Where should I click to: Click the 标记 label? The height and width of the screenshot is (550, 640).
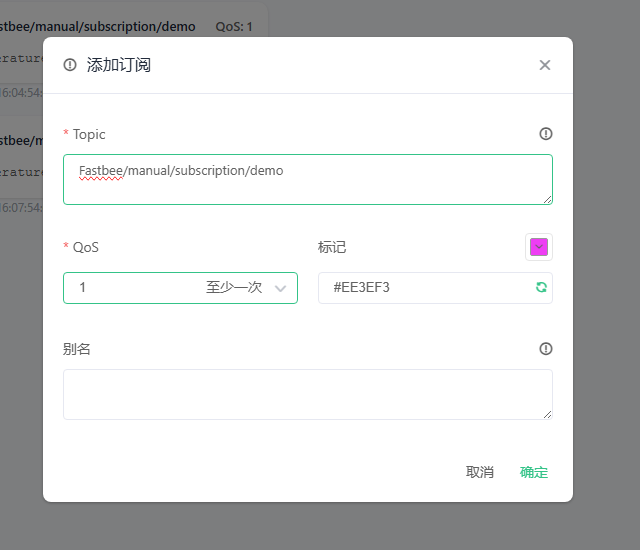click(x=332, y=247)
